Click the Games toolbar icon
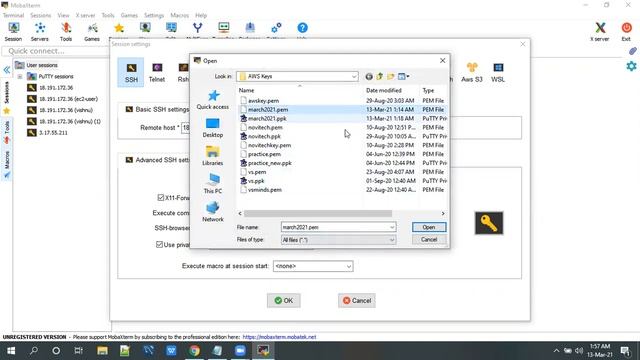Viewport: 640px width, 360px height. 92,32
